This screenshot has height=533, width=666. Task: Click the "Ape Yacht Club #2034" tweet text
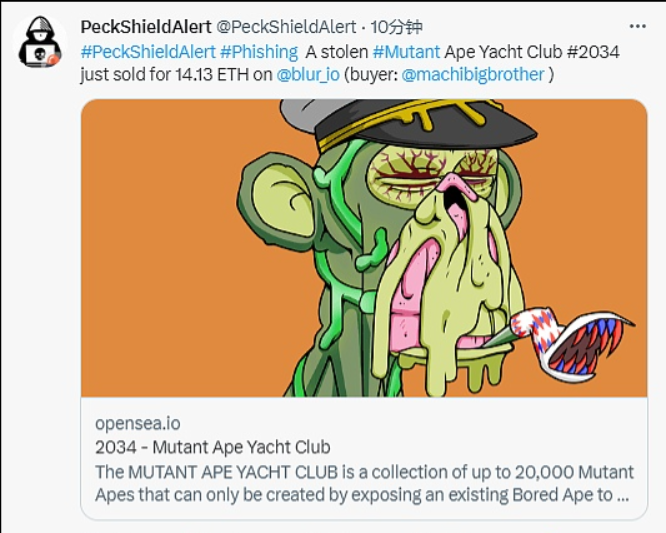[532, 51]
